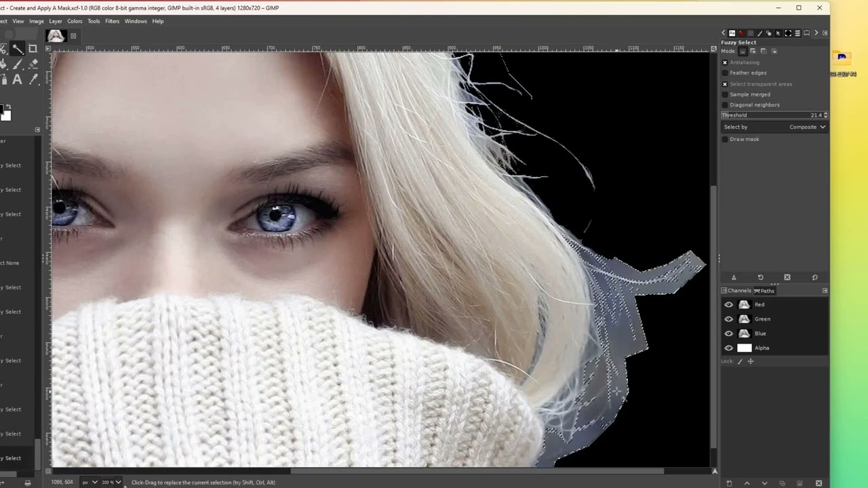Select the Eraser tool

(33, 64)
